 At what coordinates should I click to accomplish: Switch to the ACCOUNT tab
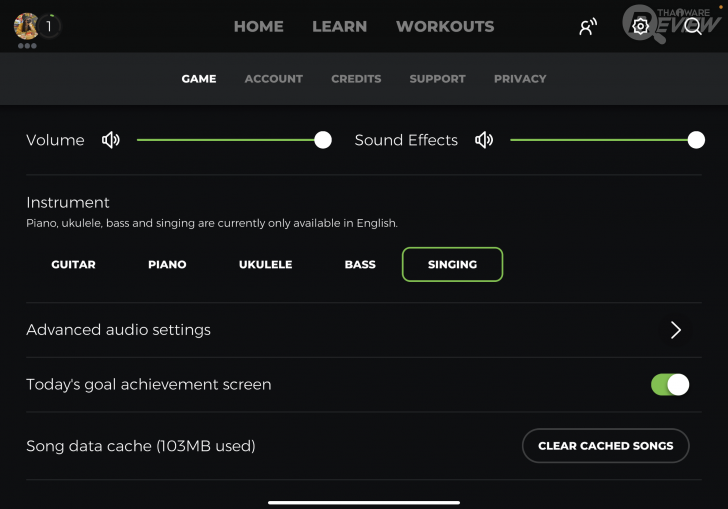tap(273, 79)
